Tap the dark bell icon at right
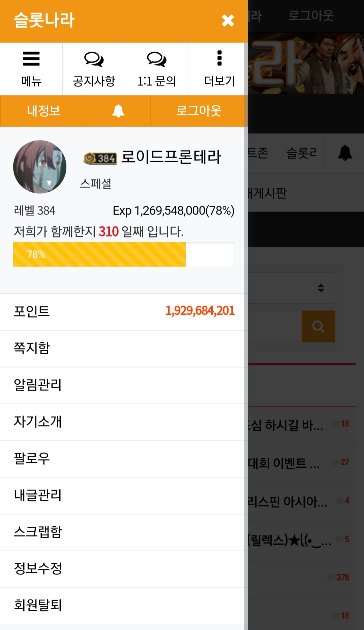 click(345, 153)
